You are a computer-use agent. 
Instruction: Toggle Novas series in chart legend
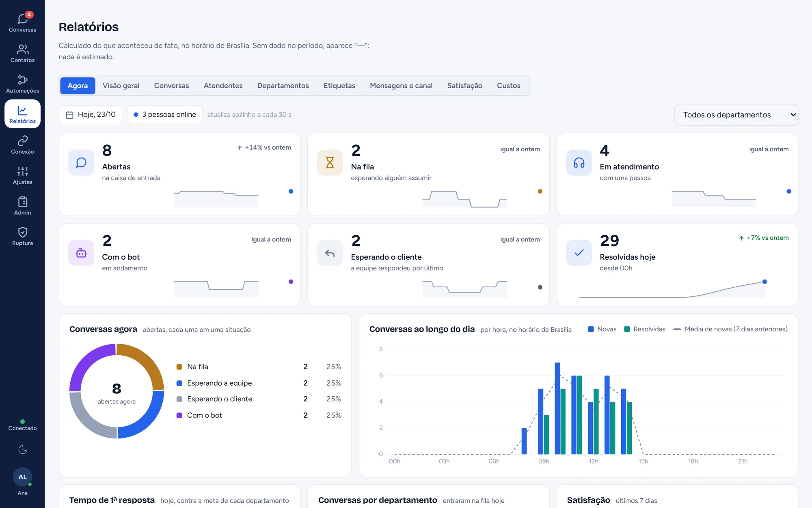(x=602, y=329)
